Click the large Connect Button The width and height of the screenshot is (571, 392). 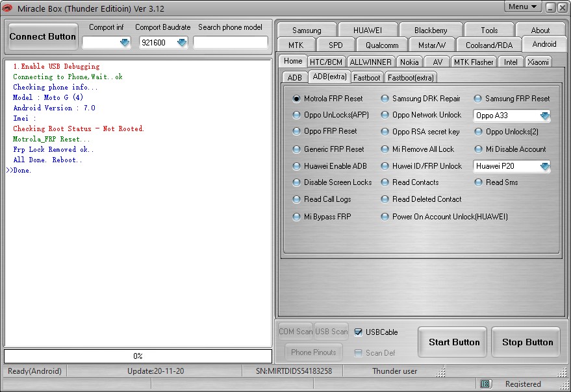pyautogui.click(x=43, y=37)
